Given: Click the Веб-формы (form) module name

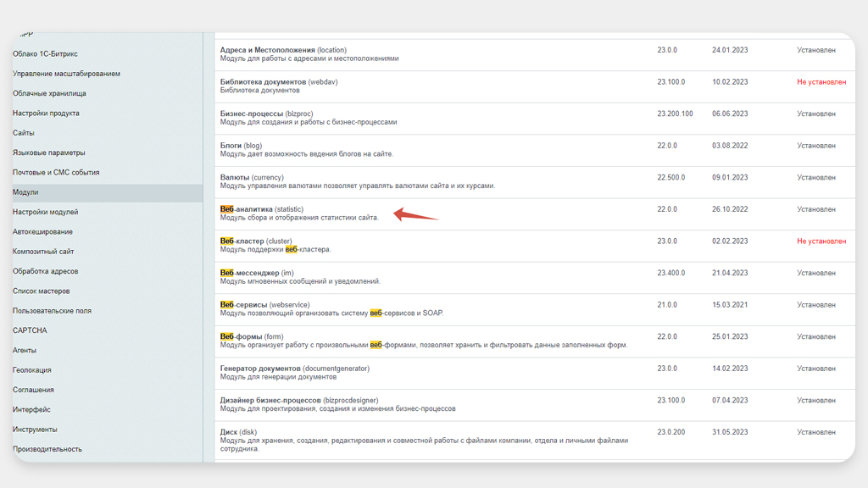Looking at the screenshot, I should click(x=241, y=336).
